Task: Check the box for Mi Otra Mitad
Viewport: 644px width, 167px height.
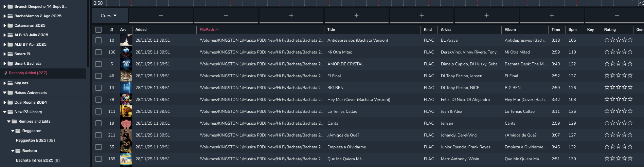Action: click(x=99, y=52)
